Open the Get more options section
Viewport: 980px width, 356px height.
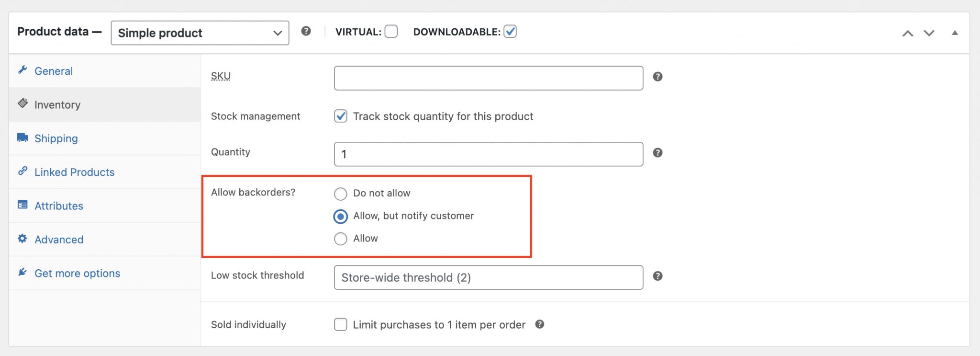pyautogui.click(x=77, y=273)
